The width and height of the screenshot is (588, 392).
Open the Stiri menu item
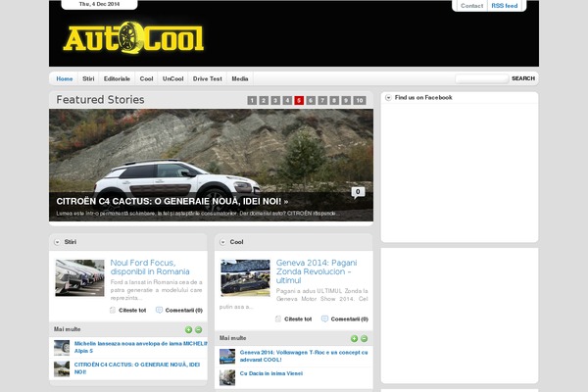[88, 78]
